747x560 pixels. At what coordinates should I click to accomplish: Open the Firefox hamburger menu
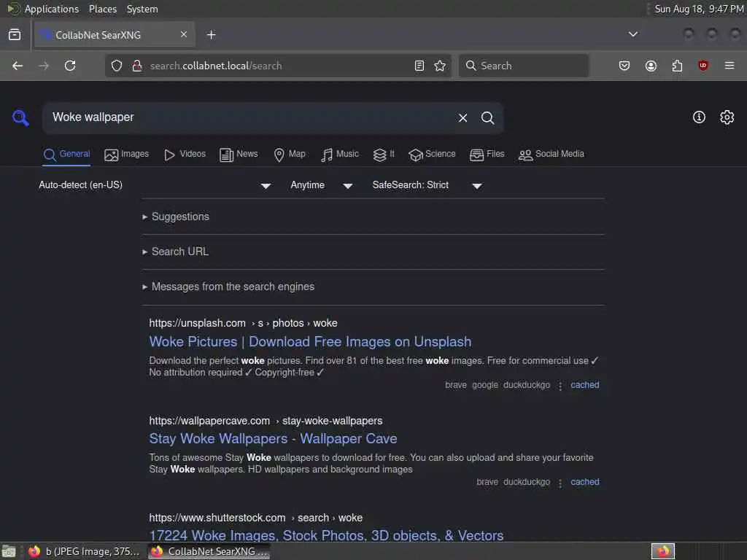(x=729, y=66)
